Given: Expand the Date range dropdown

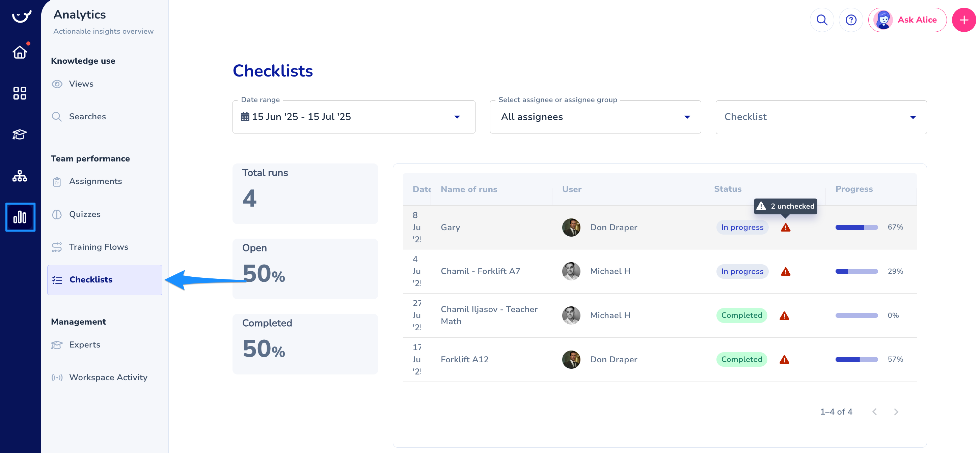Looking at the screenshot, I should pos(353,117).
